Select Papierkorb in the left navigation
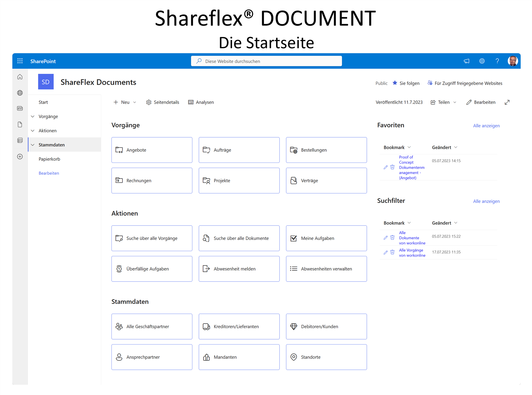The height and width of the screenshot is (395, 532). 49,159
